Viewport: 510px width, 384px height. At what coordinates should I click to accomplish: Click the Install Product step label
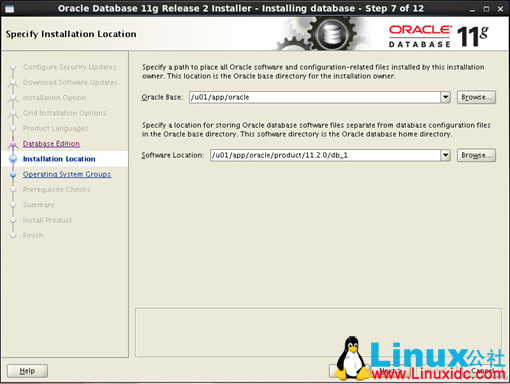[47, 220]
